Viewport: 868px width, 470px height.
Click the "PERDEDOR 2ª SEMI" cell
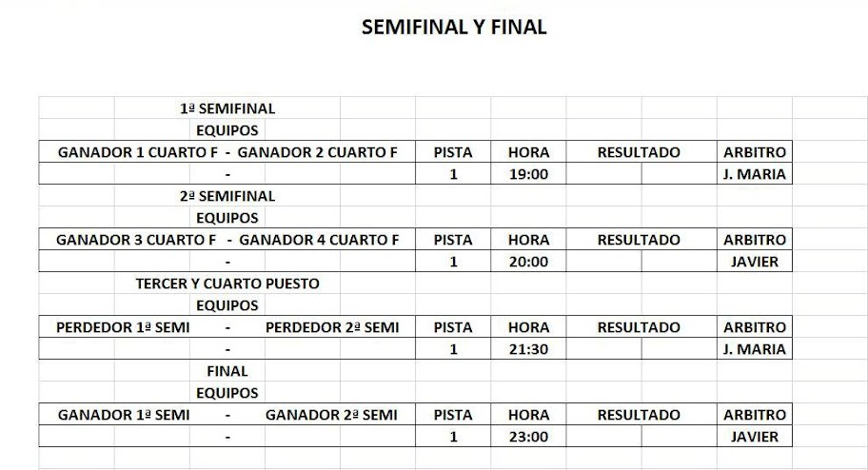(332, 327)
